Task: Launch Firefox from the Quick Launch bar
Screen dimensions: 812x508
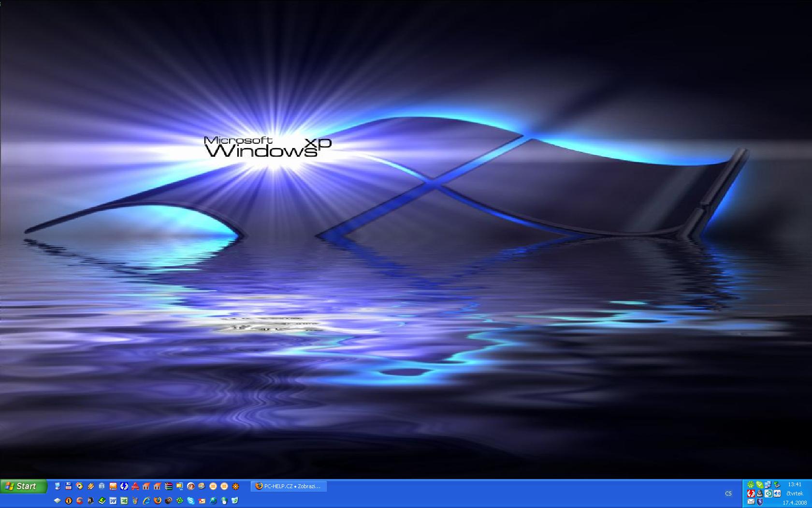Action: pyautogui.click(x=158, y=501)
